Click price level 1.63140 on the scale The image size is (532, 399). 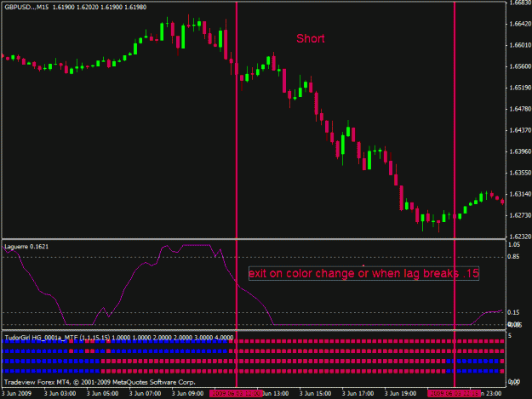pos(520,194)
